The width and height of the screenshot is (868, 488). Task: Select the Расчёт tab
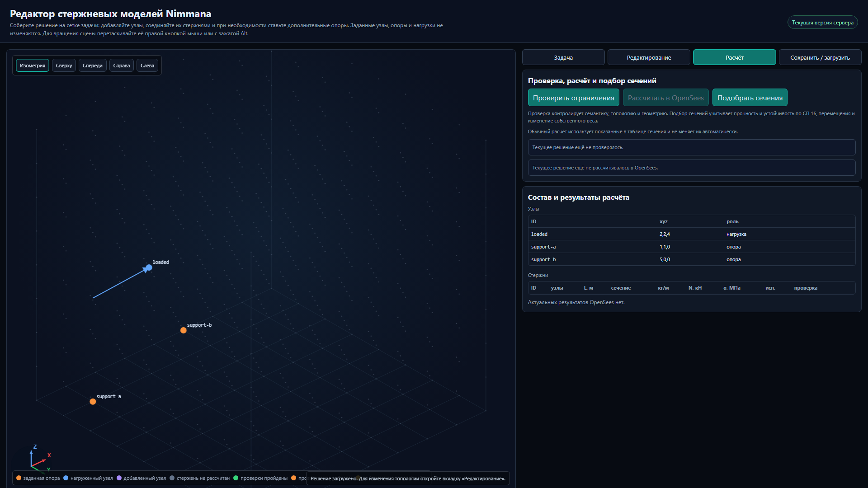click(735, 57)
